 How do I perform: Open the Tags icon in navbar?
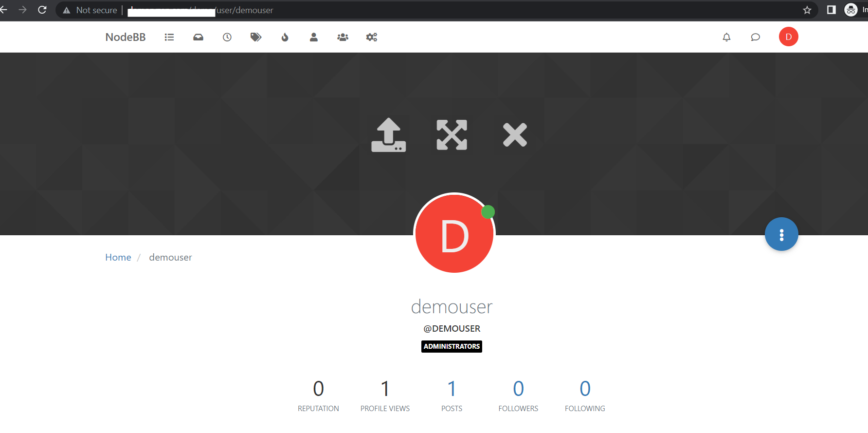256,37
